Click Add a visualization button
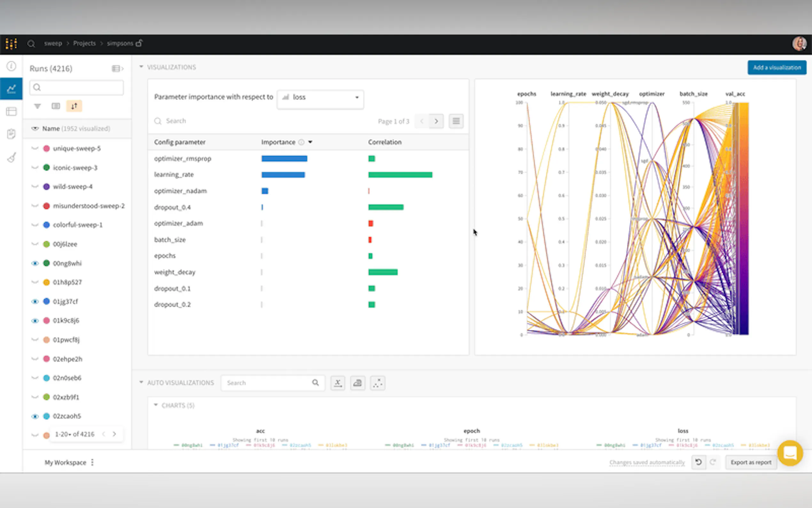The height and width of the screenshot is (508, 812). coord(777,67)
